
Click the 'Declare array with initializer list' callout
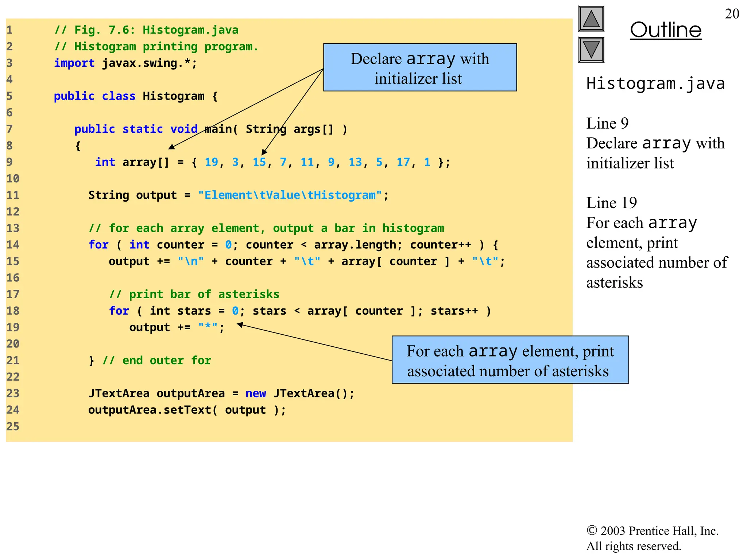[x=420, y=68]
